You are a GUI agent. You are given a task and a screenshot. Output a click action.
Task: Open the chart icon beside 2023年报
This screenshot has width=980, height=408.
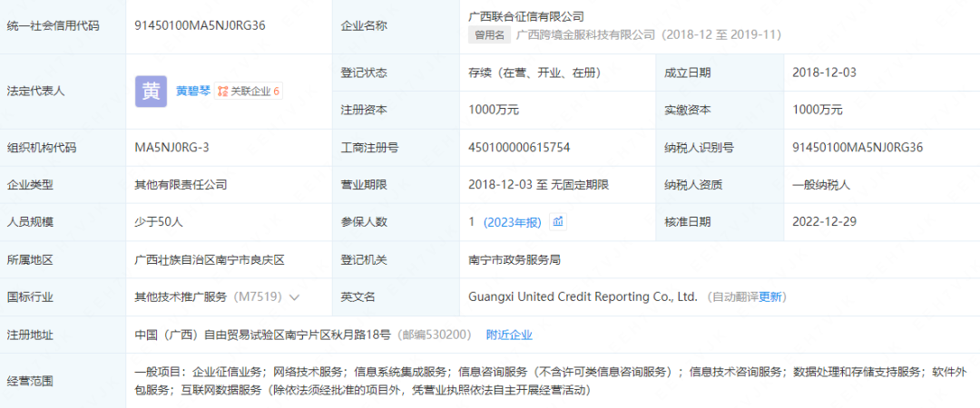(558, 222)
